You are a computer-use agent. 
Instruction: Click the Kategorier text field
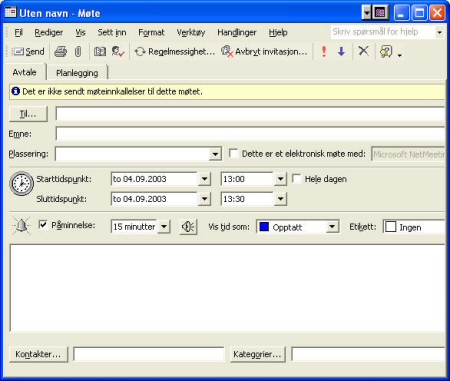[x=368, y=354]
